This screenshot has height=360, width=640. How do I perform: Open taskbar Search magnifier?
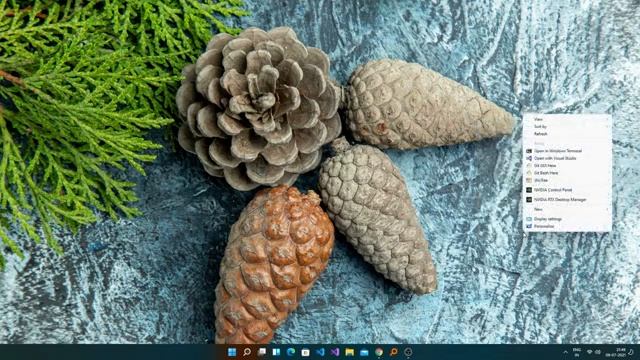(x=247, y=352)
